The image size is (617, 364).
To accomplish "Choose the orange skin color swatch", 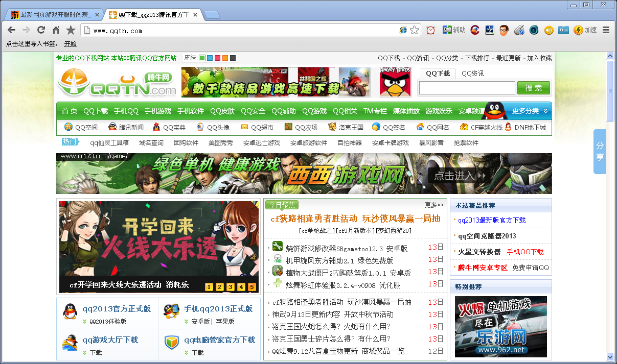I will pos(225,58).
